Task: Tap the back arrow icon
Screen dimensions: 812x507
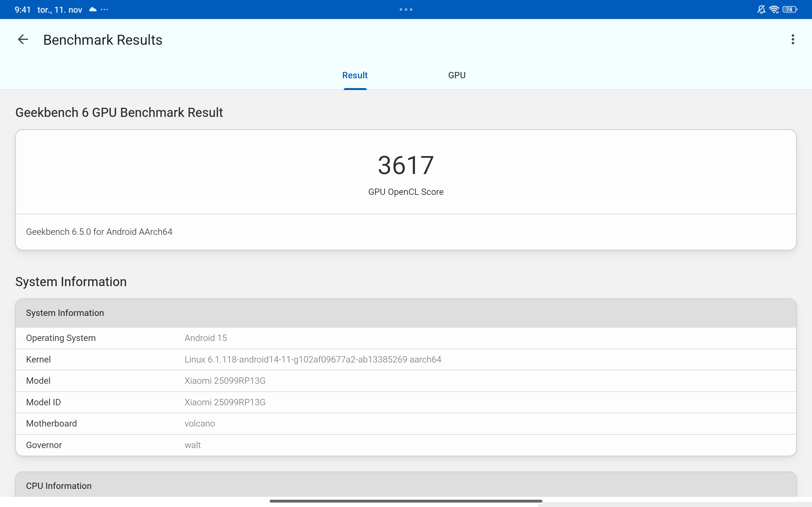Action: [x=23, y=40]
